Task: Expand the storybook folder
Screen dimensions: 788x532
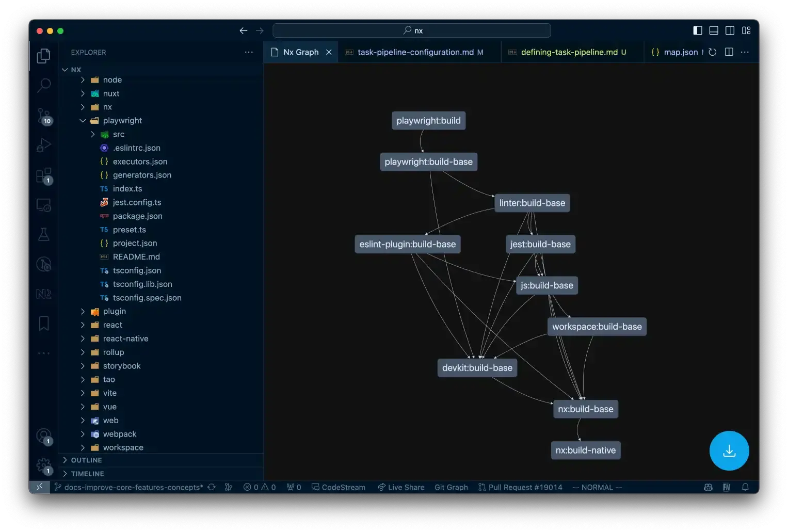Action: [83, 366]
